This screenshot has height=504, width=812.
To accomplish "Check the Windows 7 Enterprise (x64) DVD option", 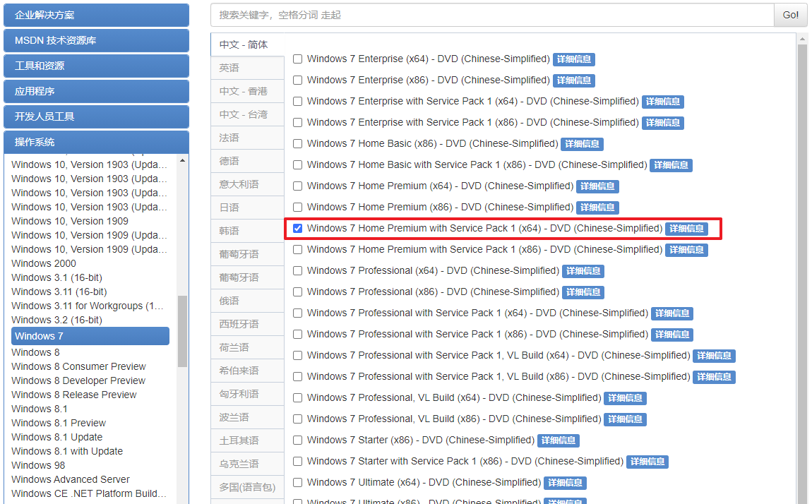I will (x=297, y=59).
